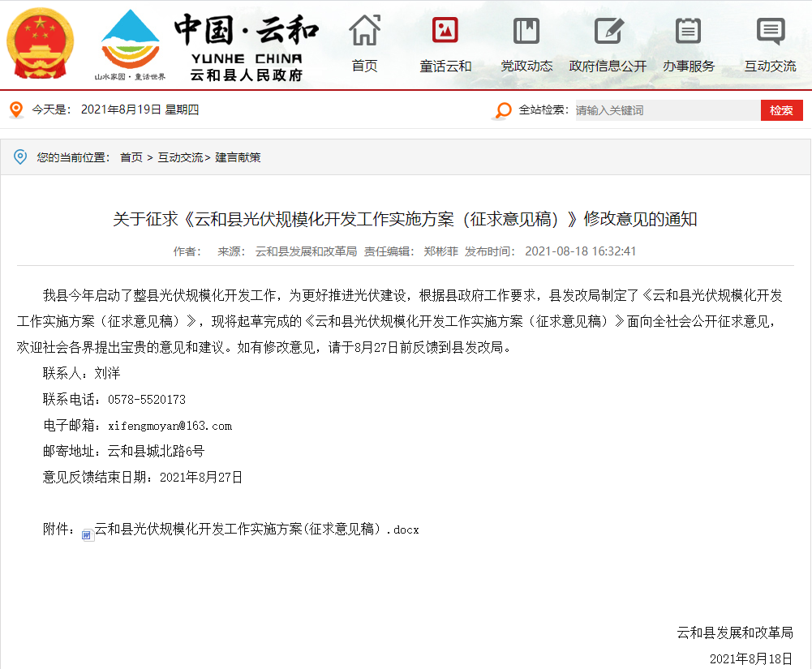Viewport: 812px width, 669px height.
Task: Click the book icon above 党政动态
Action: pyautogui.click(x=526, y=30)
